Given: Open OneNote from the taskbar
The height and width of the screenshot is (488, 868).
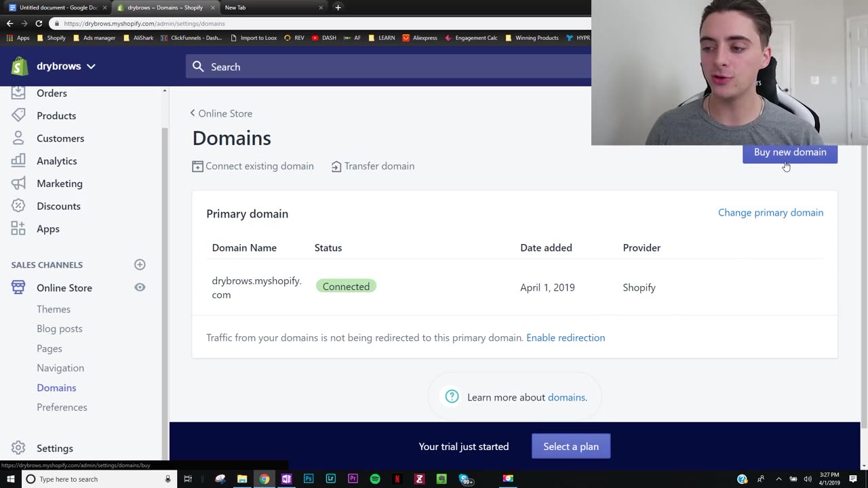Looking at the screenshot, I should [286, 479].
